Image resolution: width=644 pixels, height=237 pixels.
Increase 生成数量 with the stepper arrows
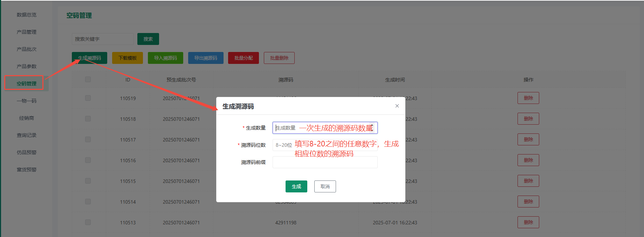click(x=372, y=125)
